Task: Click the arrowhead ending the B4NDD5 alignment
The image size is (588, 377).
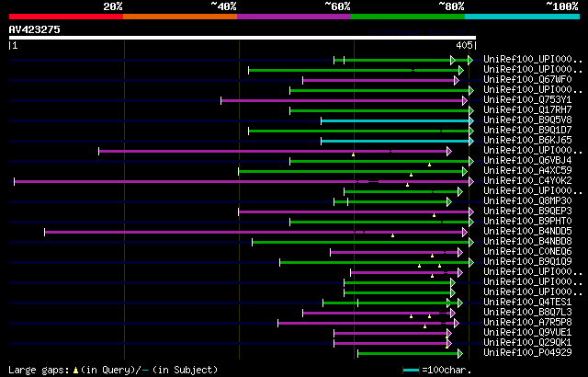Action: (x=465, y=233)
